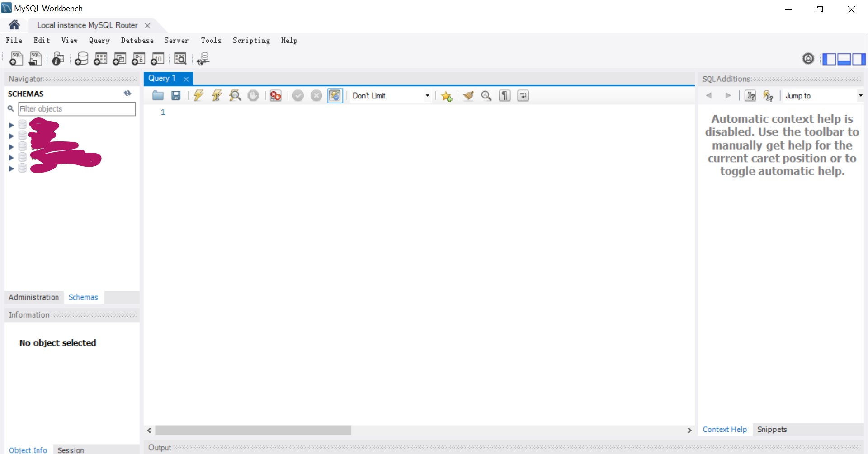Open the Tools menu
Image resolution: width=868 pixels, height=454 pixels.
tap(211, 40)
